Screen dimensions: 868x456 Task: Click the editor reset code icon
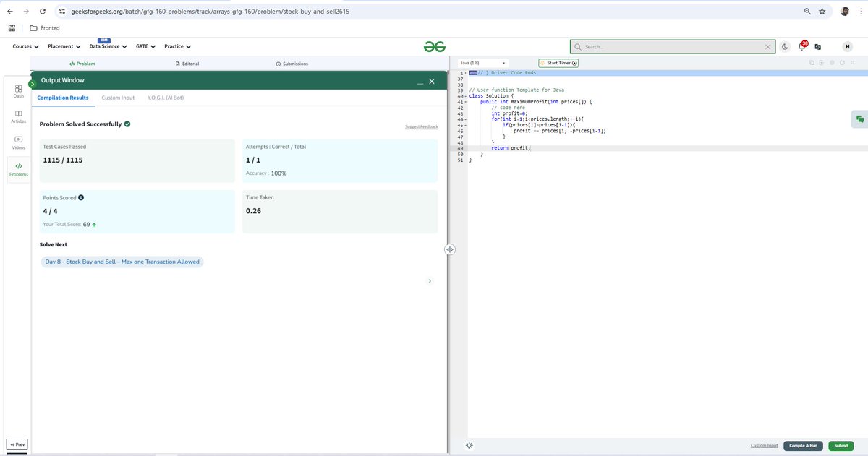coord(843,63)
